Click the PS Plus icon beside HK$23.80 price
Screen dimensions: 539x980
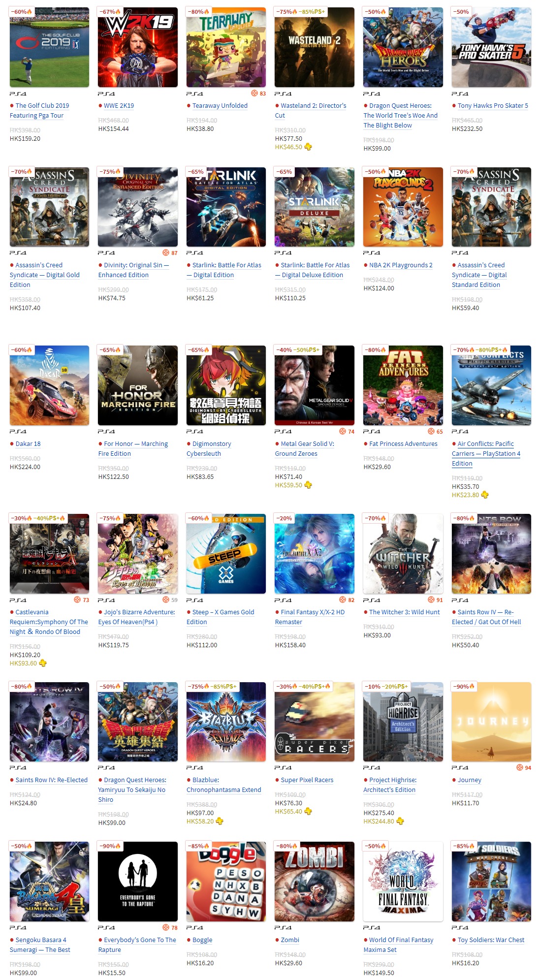tap(485, 495)
